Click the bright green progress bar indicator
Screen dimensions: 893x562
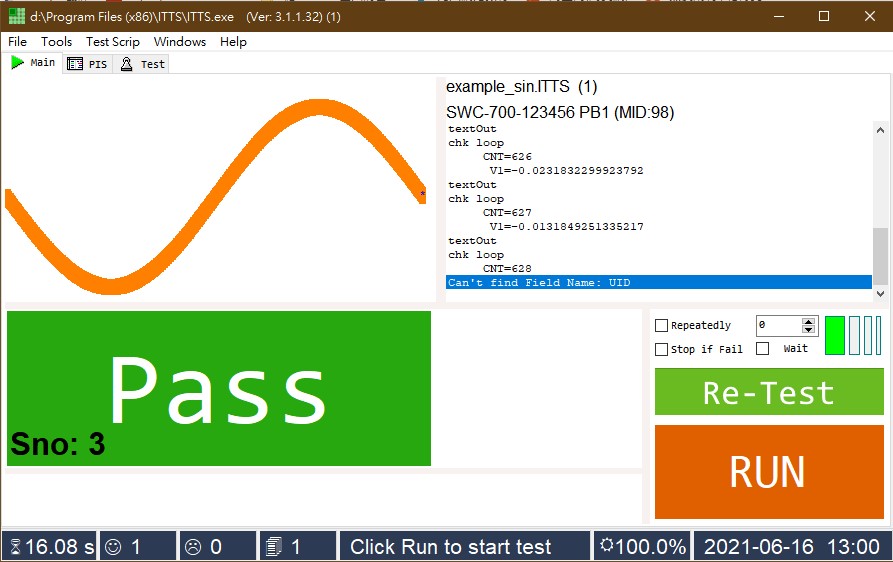[x=835, y=336]
